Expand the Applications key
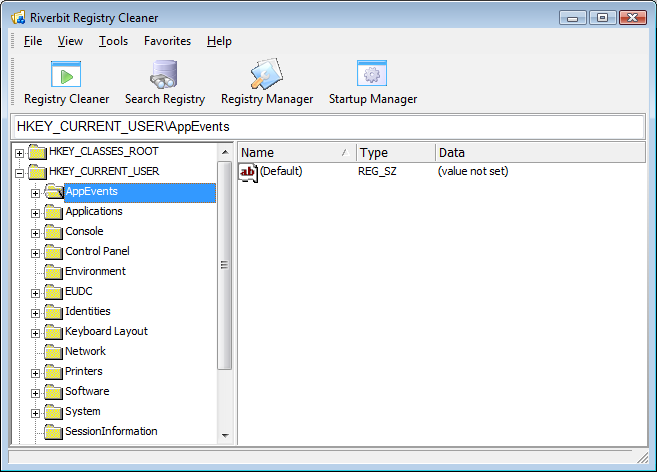 [36, 213]
